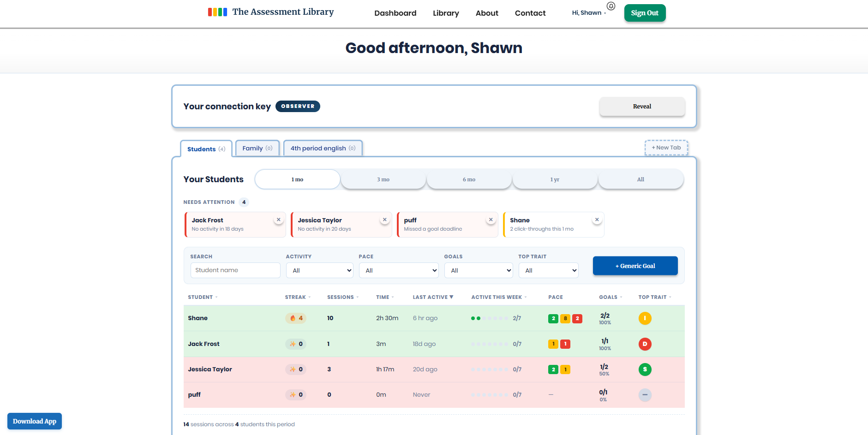Add a tab with + New Tab
The image size is (868, 435).
[666, 148]
